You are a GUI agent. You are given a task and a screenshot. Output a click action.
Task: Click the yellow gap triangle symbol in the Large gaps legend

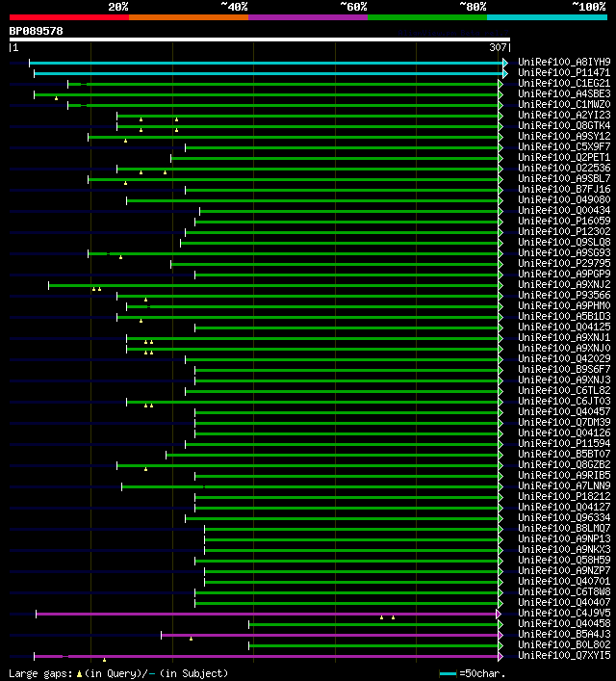[x=79, y=674]
